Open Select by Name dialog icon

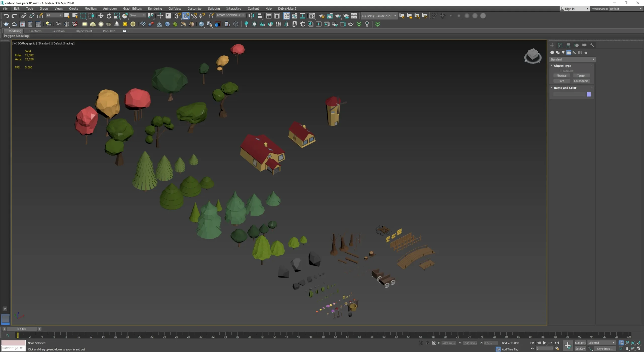coord(75,16)
